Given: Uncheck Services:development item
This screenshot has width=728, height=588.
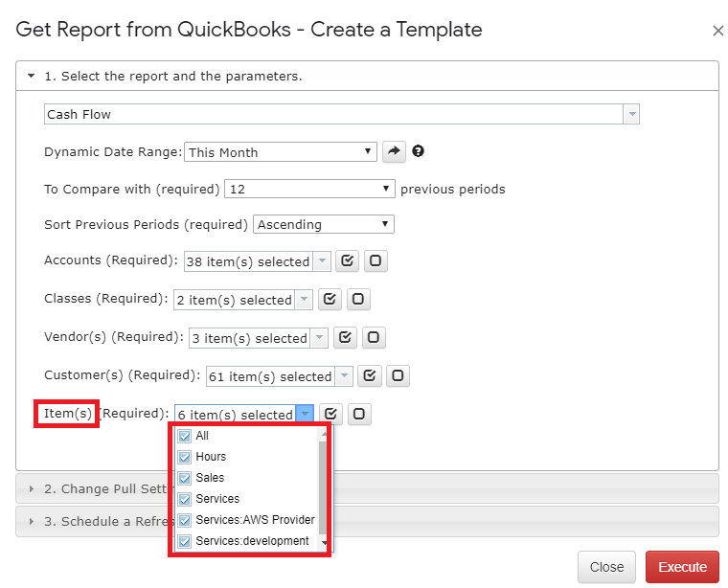Looking at the screenshot, I should coord(184,542).
